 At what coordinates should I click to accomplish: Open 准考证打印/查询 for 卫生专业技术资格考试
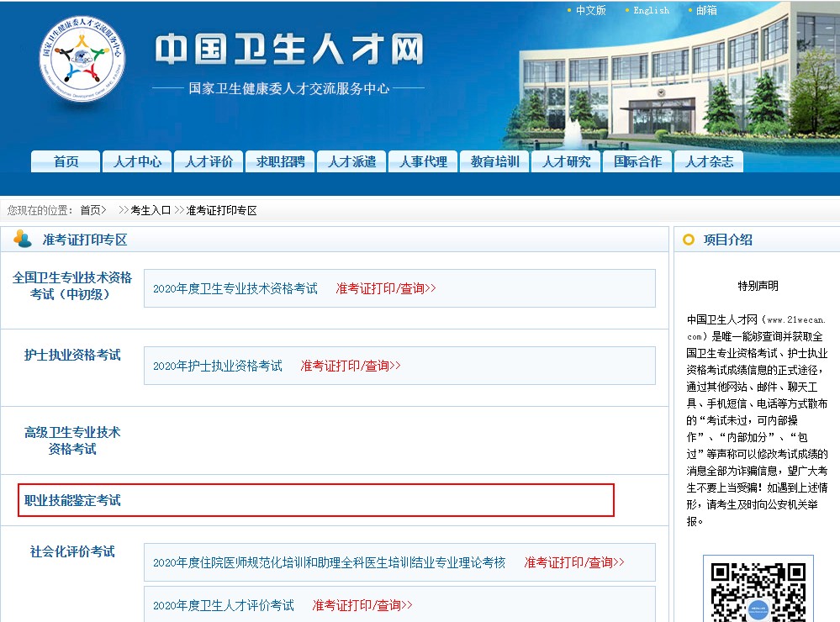(x=386, y=288)
